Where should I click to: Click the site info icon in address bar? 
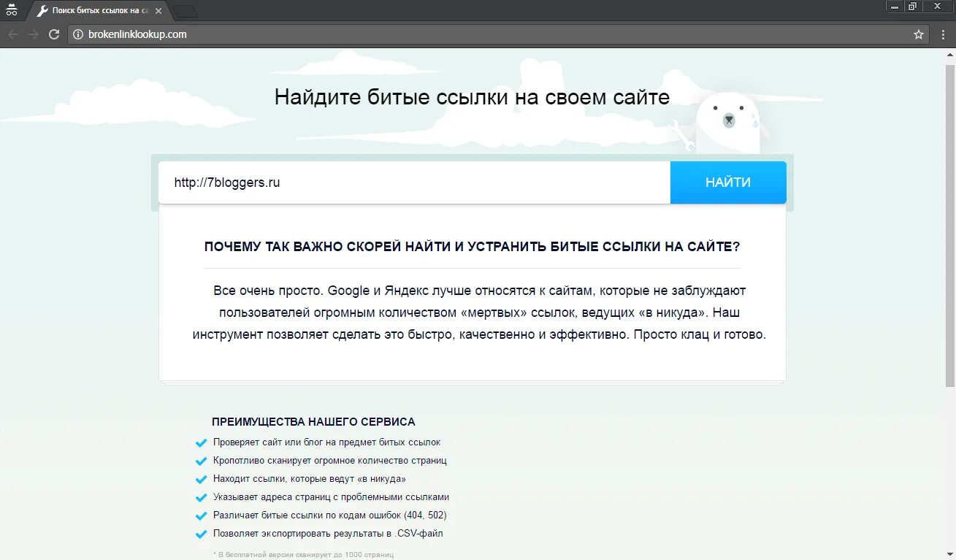pyautogui.click(x=78, y=34)
